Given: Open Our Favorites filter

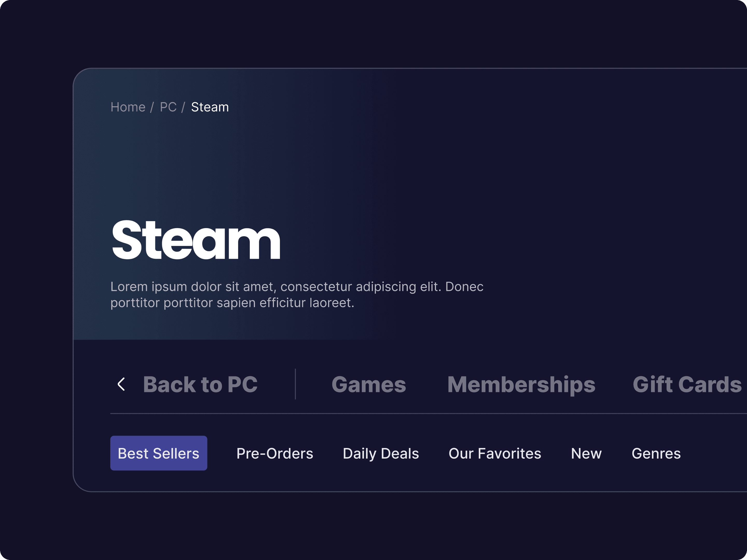Looking at the screenshot, I should (495, 453).
